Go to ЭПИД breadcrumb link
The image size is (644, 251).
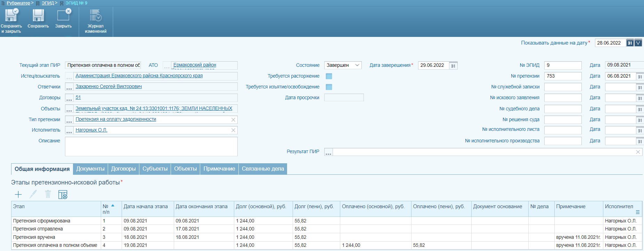click(x=48, y=3)
